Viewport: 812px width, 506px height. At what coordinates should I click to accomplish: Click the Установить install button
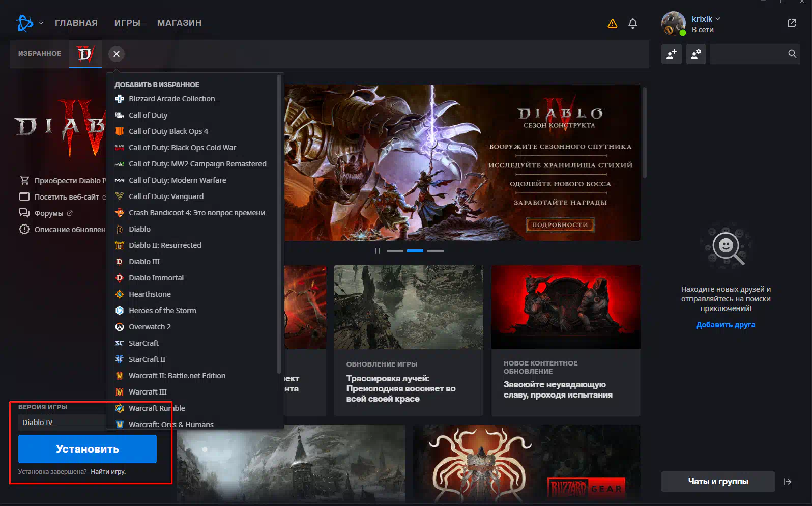click(88, 449)
